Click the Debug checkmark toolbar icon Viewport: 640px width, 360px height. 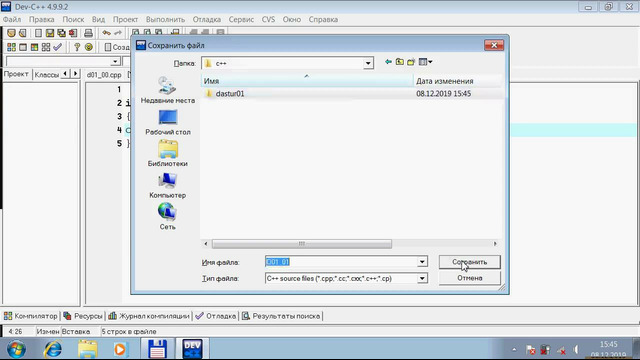click(58, 47)
